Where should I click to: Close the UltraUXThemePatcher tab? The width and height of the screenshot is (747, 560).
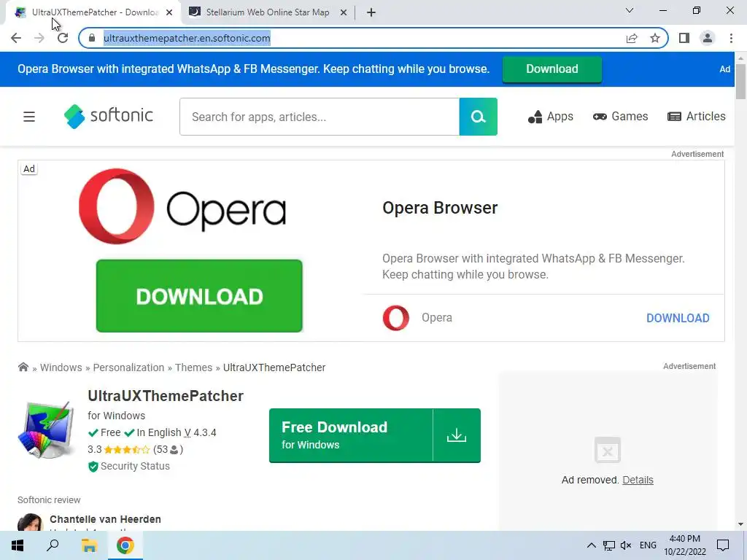tap(169, 13)
